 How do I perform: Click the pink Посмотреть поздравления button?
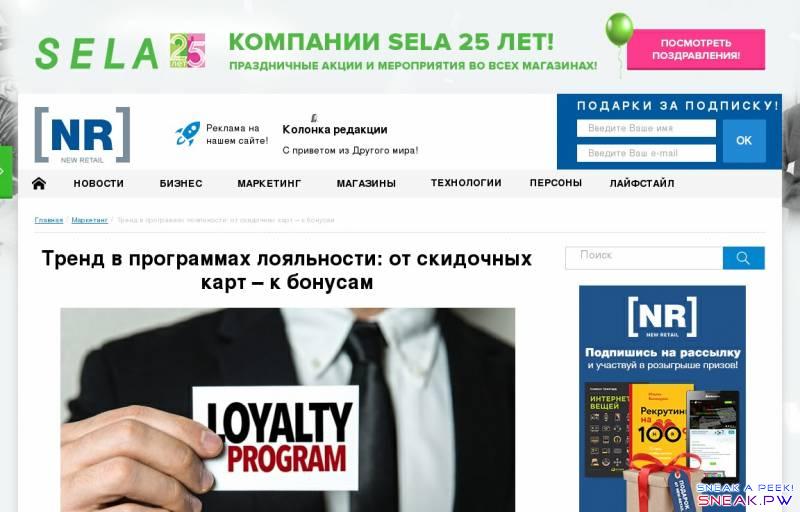(x=696, y=49)
